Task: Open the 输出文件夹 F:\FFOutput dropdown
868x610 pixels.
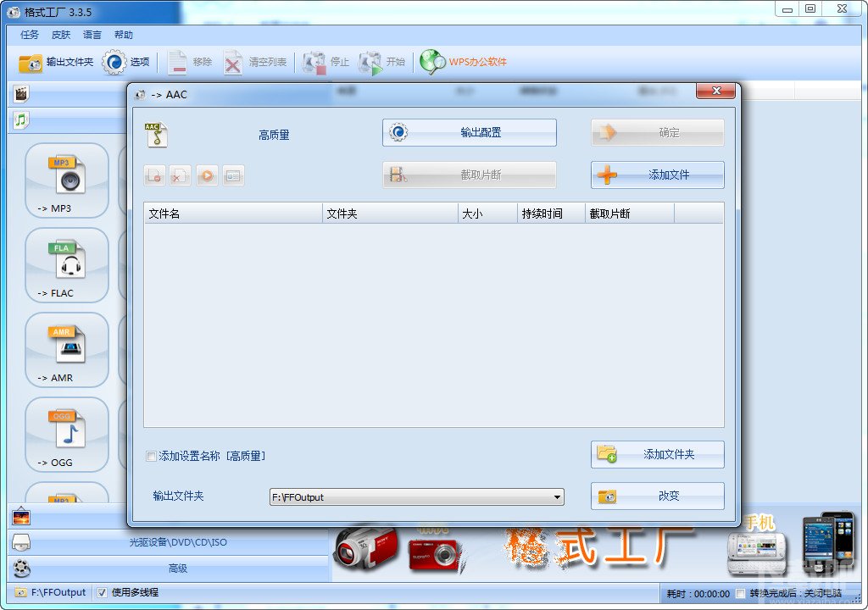Action: (x=417, y=497)
